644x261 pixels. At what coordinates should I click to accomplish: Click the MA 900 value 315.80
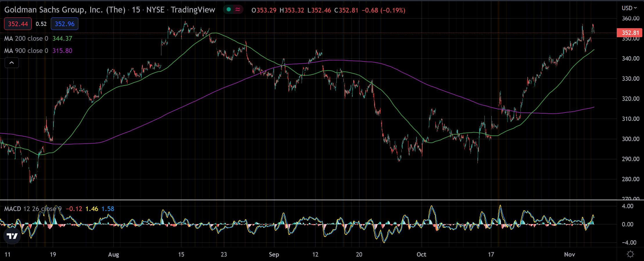(x=62, y=51)
